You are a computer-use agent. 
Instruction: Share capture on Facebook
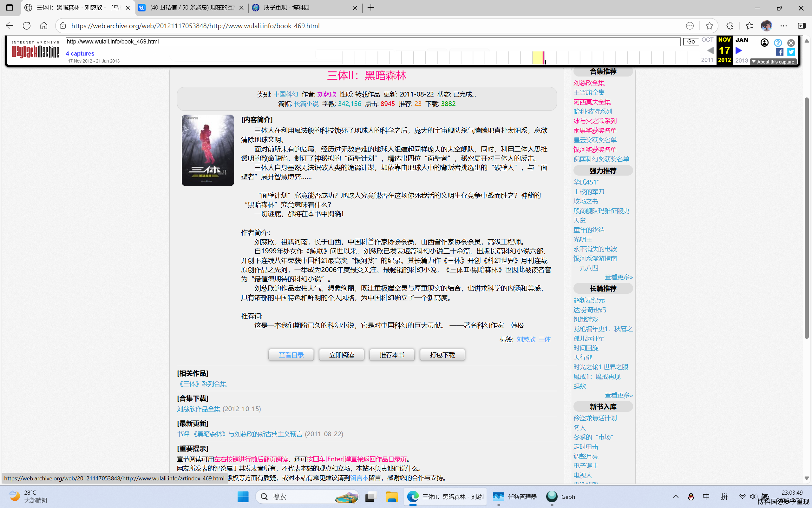(779, 52)
